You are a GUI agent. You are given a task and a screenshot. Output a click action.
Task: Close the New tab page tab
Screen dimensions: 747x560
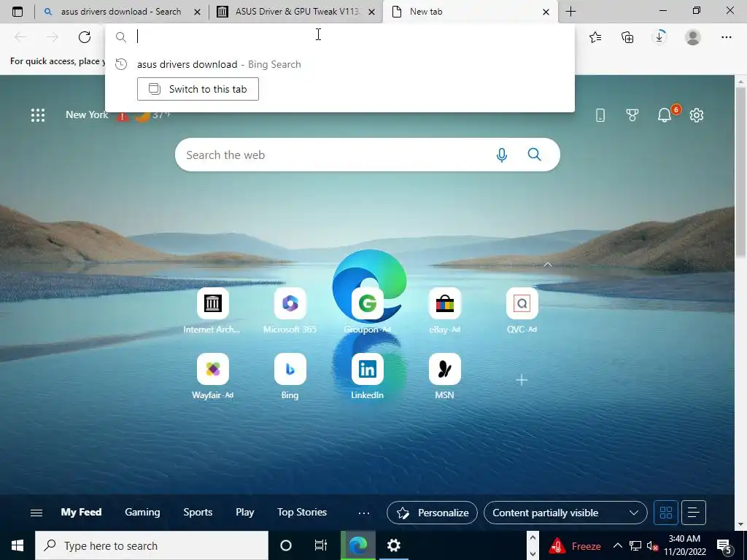coord(546,12)
